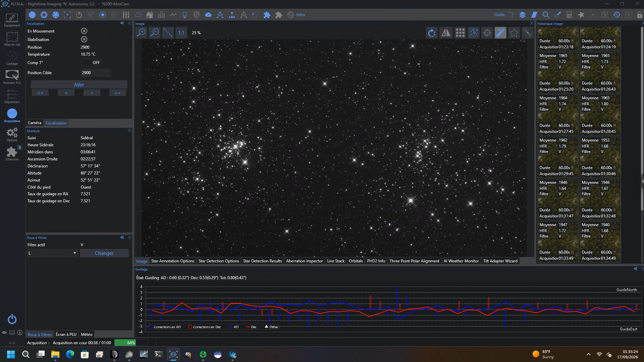Image resolution: width=644 pixels, height=362 pixels.
Task: Click the zoom in magnifier icon
Action: coord(141,33)
